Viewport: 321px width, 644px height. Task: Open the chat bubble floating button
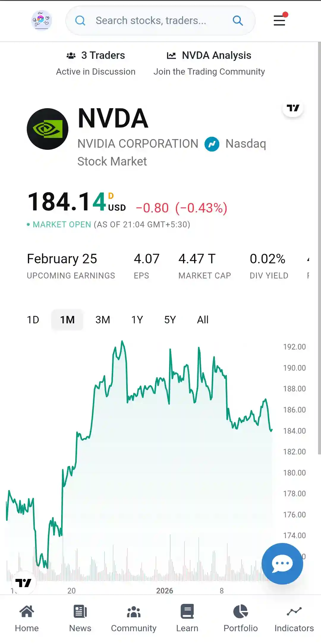282,563
